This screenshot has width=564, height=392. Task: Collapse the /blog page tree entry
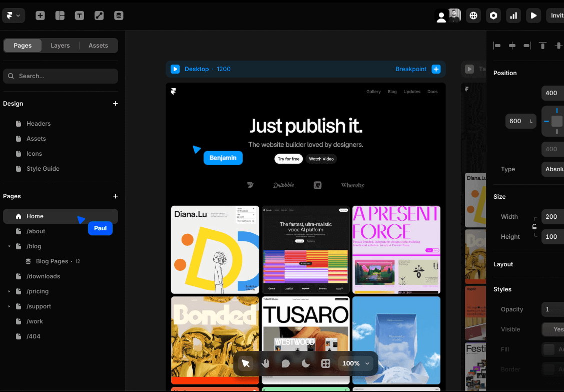[9, 246]
